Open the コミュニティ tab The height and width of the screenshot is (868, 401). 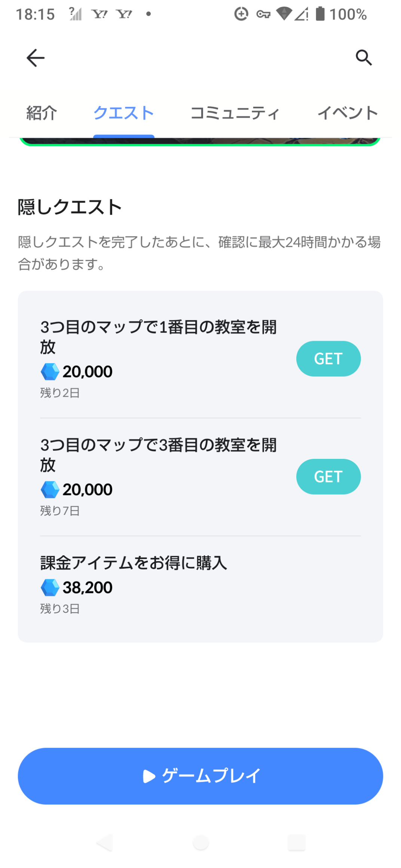(x=235, y=113)
